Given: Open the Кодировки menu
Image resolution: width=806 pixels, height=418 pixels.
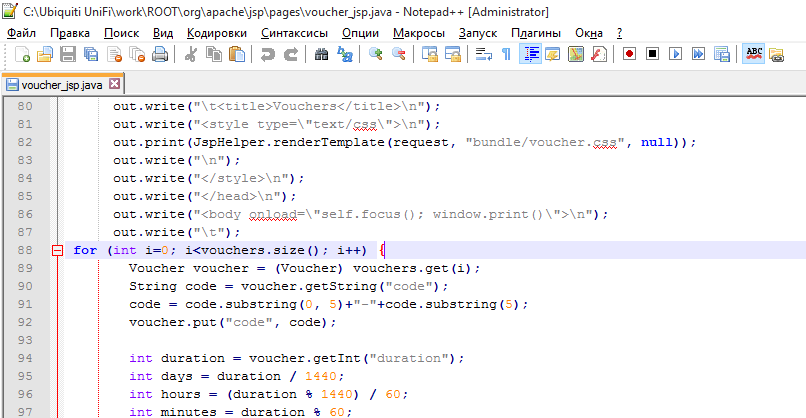Looking at the screenshot, I should pos(216,33).
